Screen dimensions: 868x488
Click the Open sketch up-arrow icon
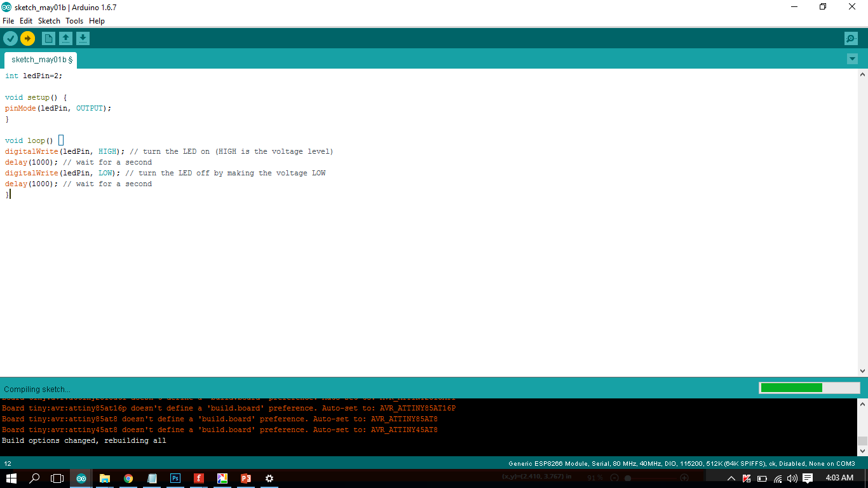(x=65, y=39)
